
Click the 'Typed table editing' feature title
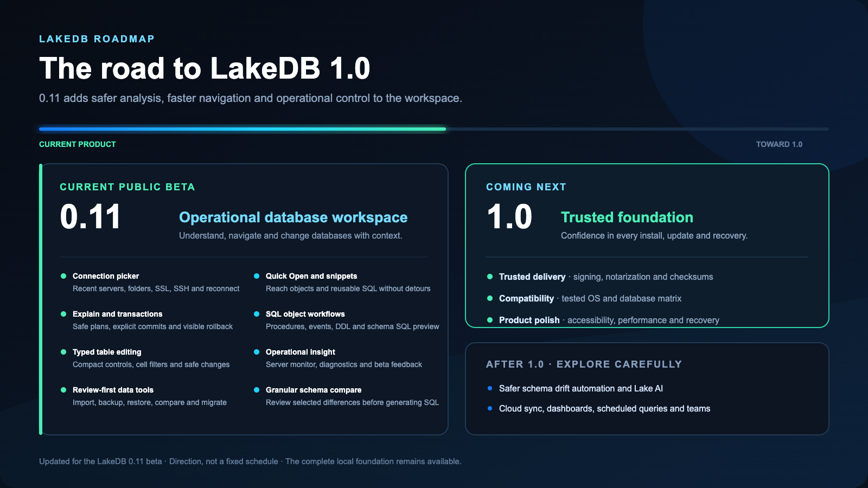[x=107, y=352]
